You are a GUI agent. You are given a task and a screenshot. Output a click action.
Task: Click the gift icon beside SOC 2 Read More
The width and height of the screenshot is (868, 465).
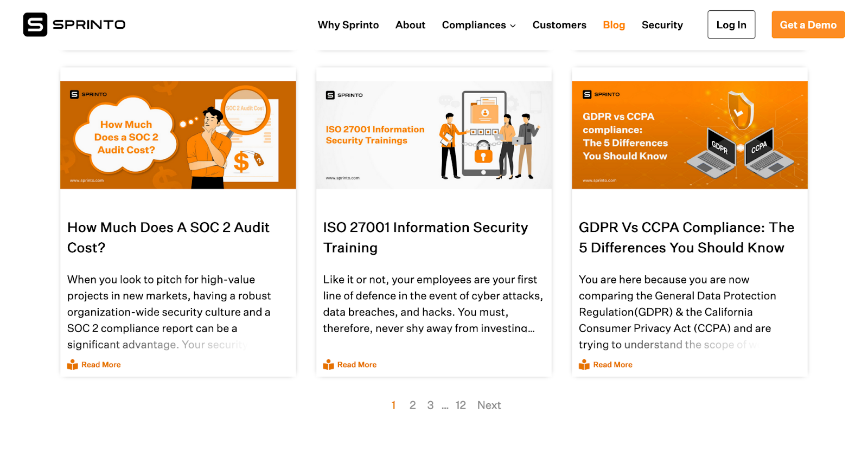[x=73, y=365]
